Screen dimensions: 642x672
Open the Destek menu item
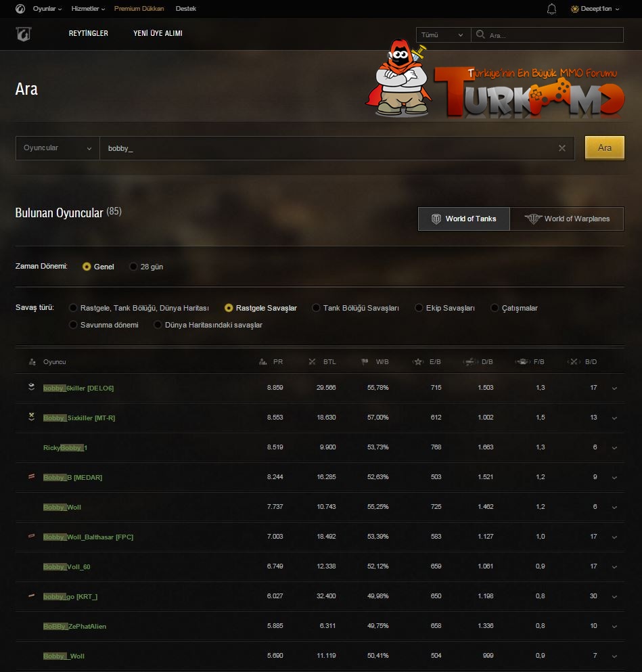click(186, 9)
